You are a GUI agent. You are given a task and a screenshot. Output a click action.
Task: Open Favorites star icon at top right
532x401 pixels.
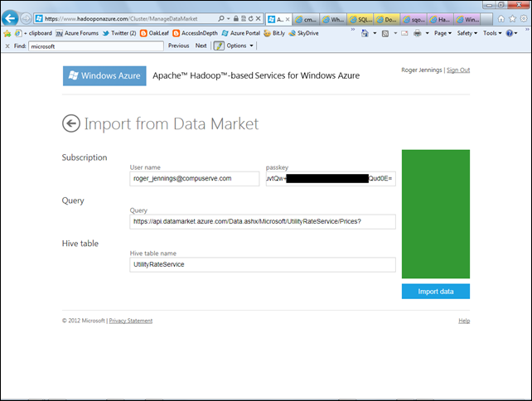[x=513, y=19]
